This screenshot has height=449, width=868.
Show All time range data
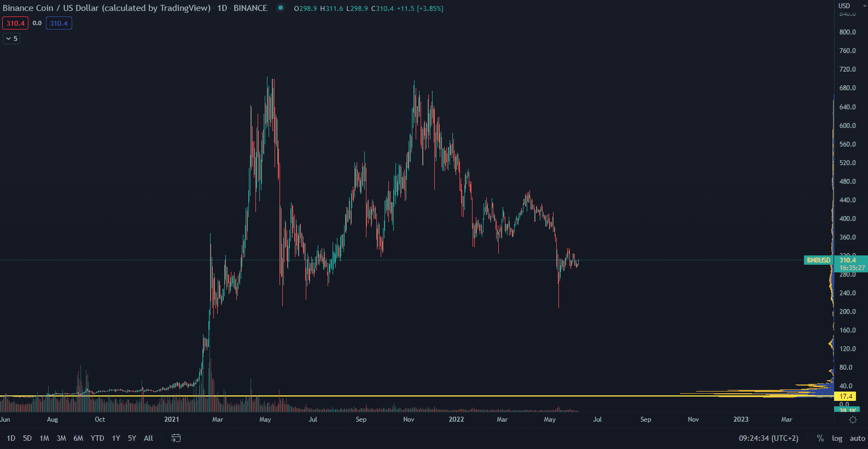(148, 438)
